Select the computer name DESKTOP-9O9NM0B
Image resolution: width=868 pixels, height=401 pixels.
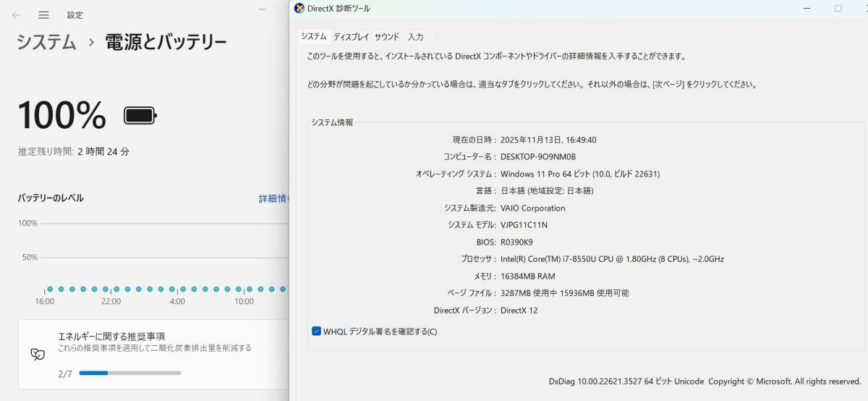(538, 157)
